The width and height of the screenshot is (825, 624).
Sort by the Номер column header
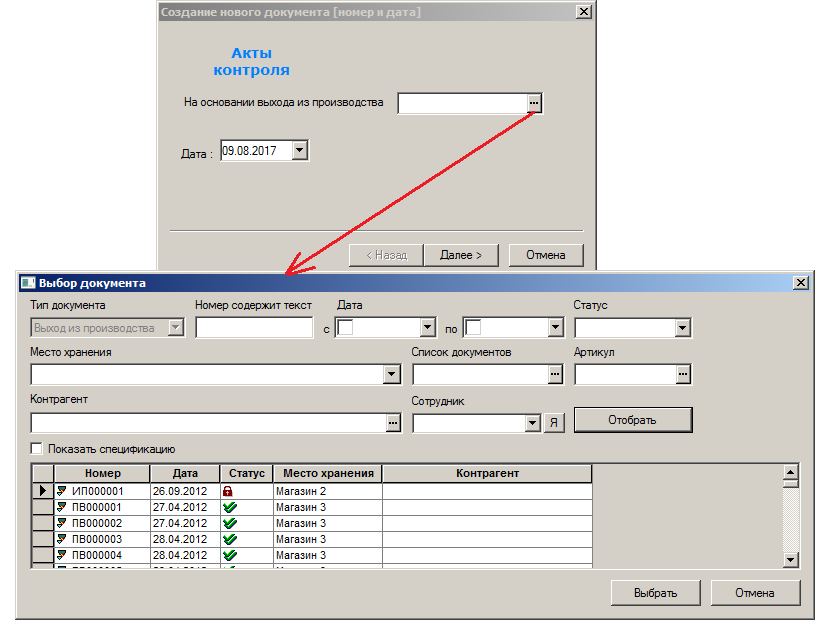(x=103, y=474)
